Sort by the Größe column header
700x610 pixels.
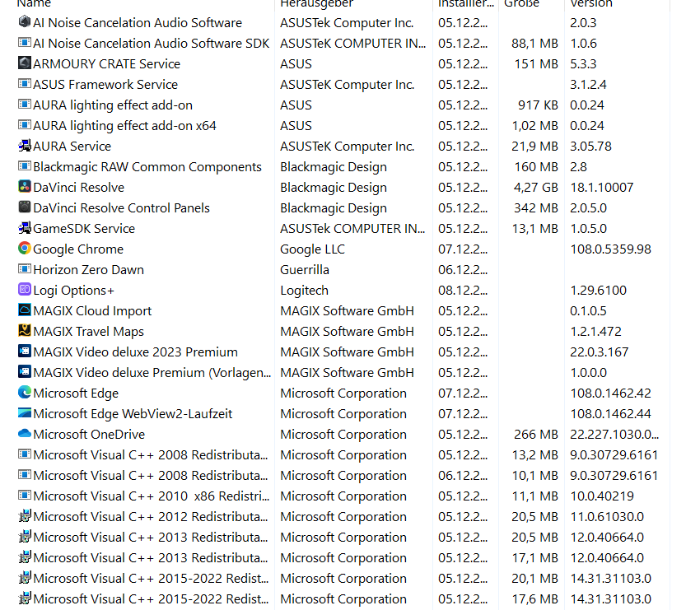521,3
